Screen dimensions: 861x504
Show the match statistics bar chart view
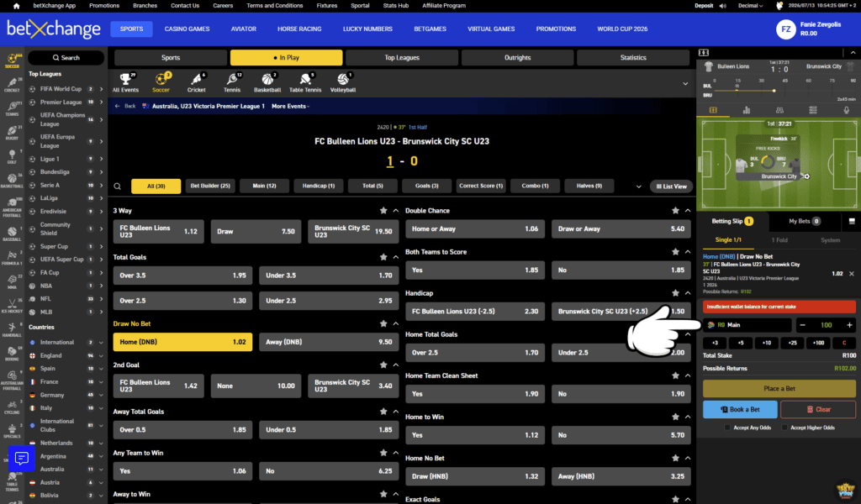pyautogui.click(x=747, y=110)
